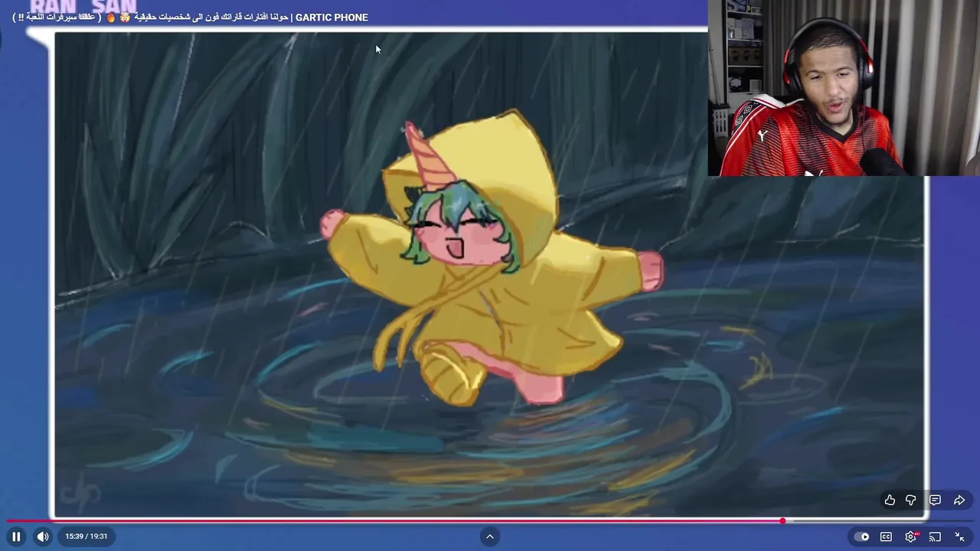The width and height of the screenshot is (980, 551).
Task: Open the 4K settings gear menu
Action: click(x=910, y=536)
